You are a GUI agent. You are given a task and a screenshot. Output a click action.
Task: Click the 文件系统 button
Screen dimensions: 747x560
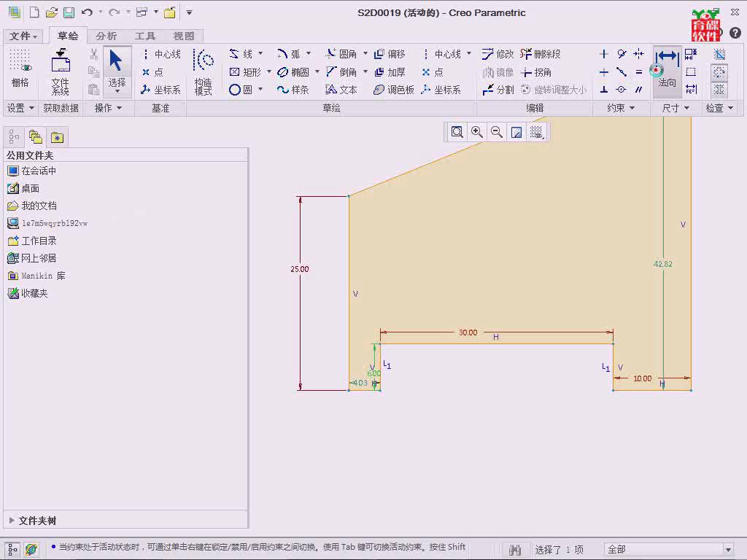click(61, 71)
